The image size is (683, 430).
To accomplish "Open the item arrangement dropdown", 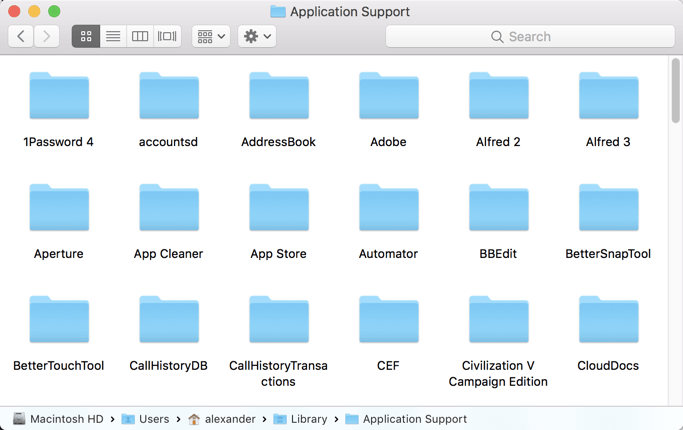I will coord(211,36).
